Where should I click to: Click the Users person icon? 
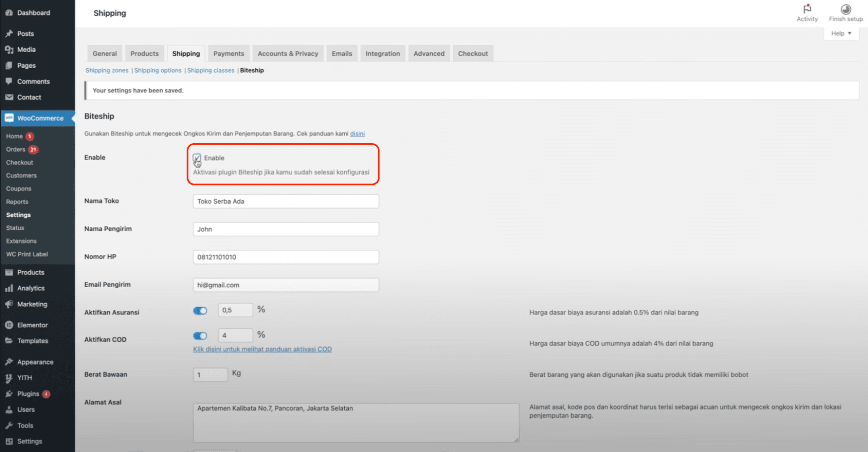coord(9,409)
